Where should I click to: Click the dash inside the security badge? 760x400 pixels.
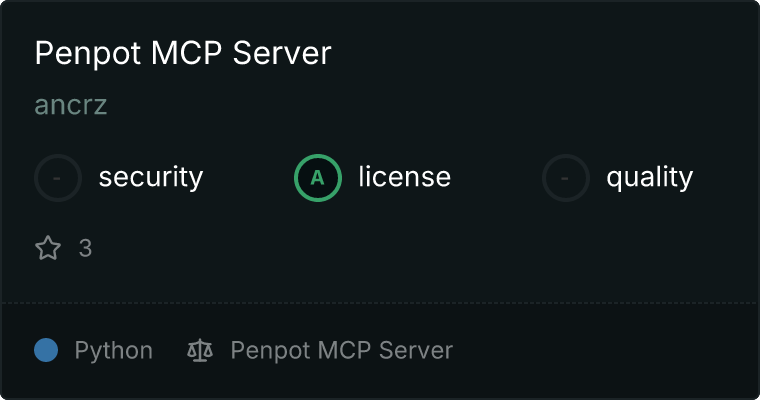pos(57,179)
